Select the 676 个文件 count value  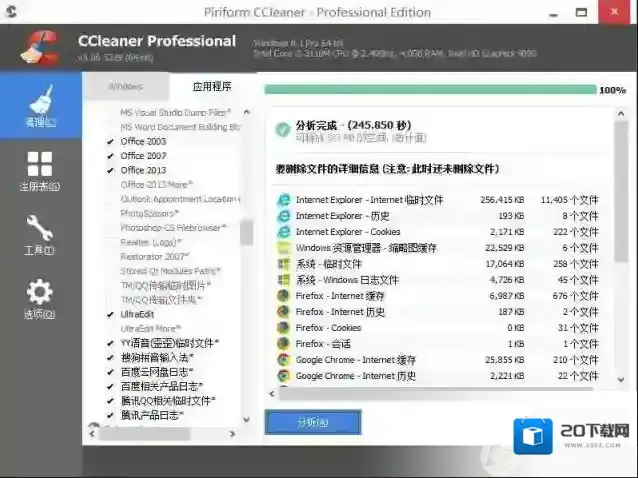coord(575,296)
